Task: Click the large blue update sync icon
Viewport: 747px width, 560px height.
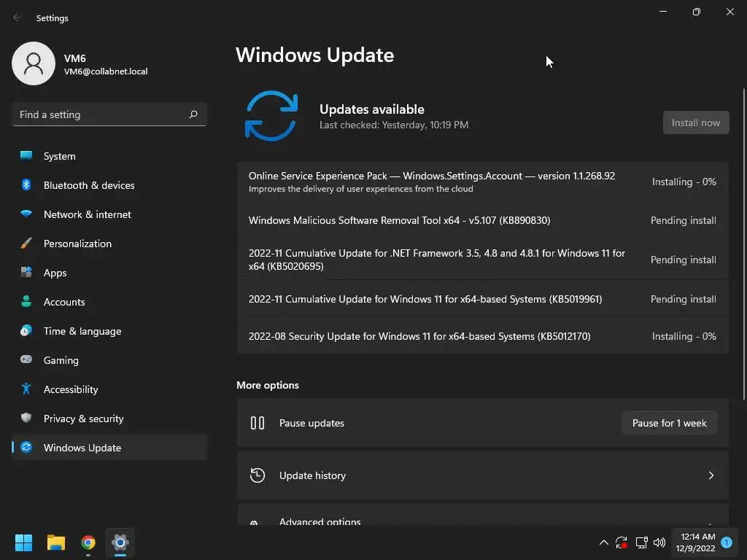Action: pos(271,116)
